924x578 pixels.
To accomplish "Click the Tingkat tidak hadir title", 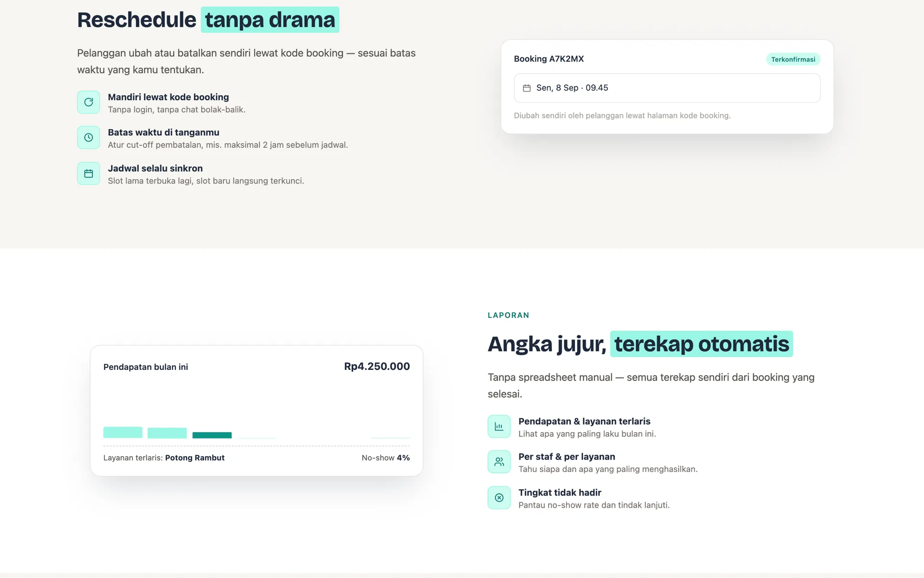I will coord(560,493).
